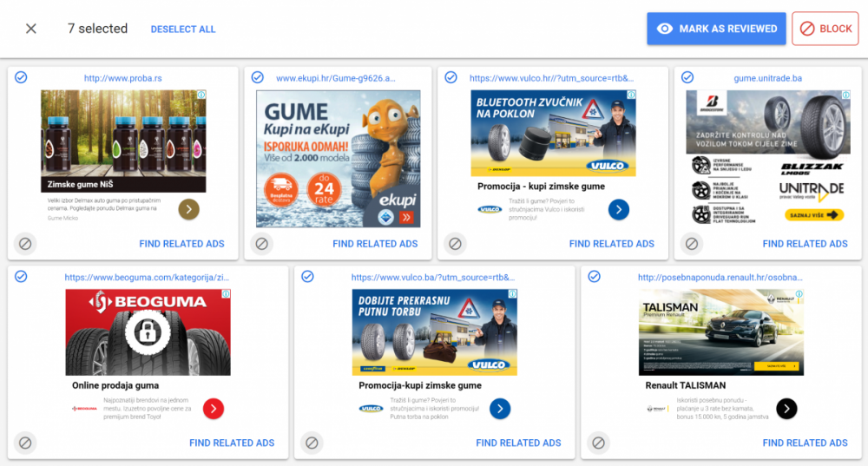Viewport: 868px width, 466px height.
Task: Click SAZNAJ VIŠE button in Unitrade ad
Action: 814,214
